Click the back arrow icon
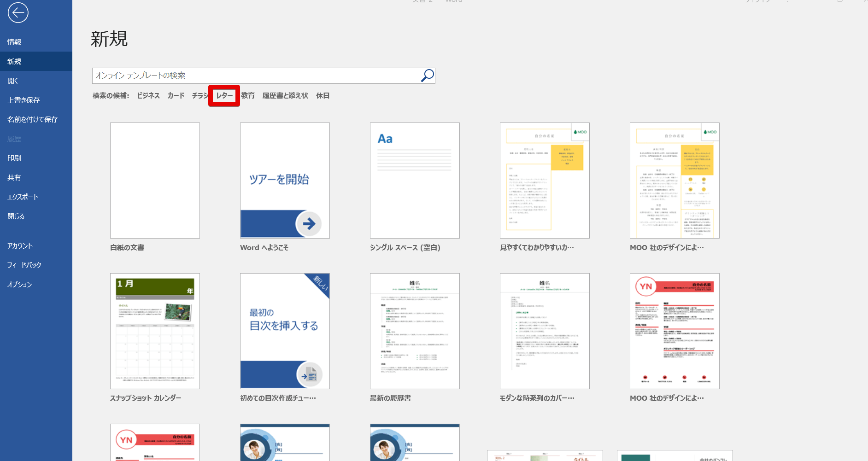The width and height of the screenshot is (868, 461). pos(18,13)
